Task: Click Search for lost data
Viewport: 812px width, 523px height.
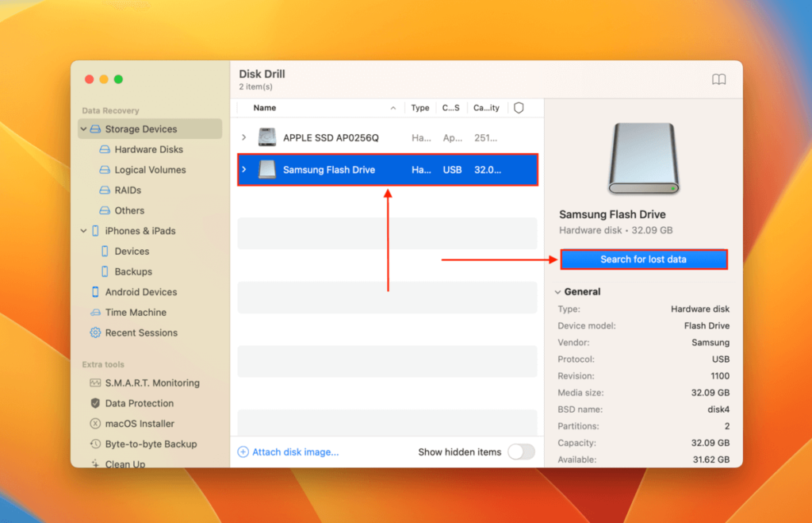Action: click(x=643, y=259)
